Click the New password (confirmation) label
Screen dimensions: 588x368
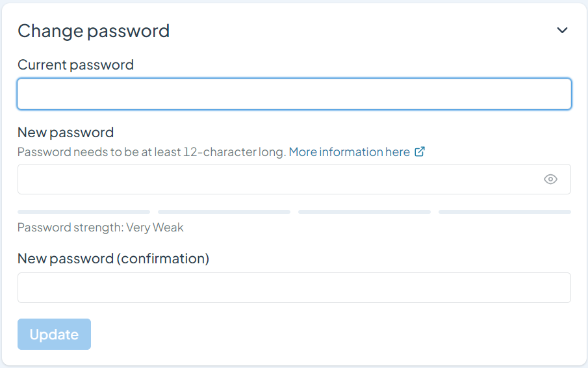pyautogui.click(x=113, y=259)
